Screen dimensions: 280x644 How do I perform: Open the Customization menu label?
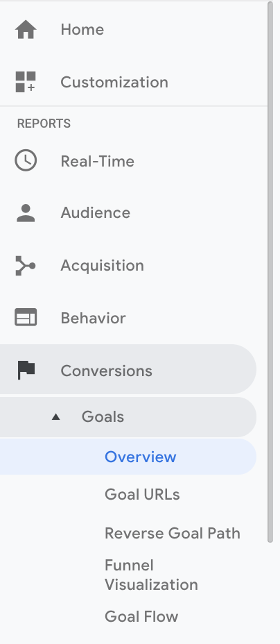click(114, 82)
